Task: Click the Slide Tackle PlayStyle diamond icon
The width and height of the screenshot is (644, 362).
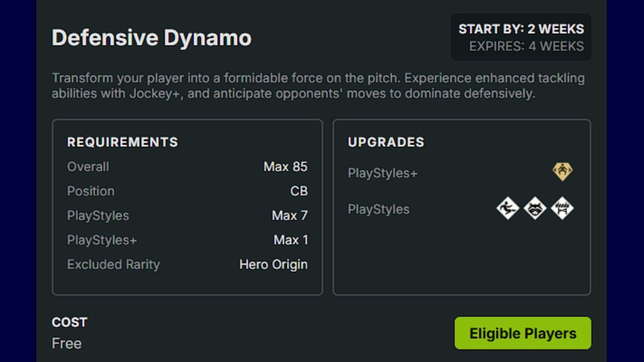Action: coord(508,208)
